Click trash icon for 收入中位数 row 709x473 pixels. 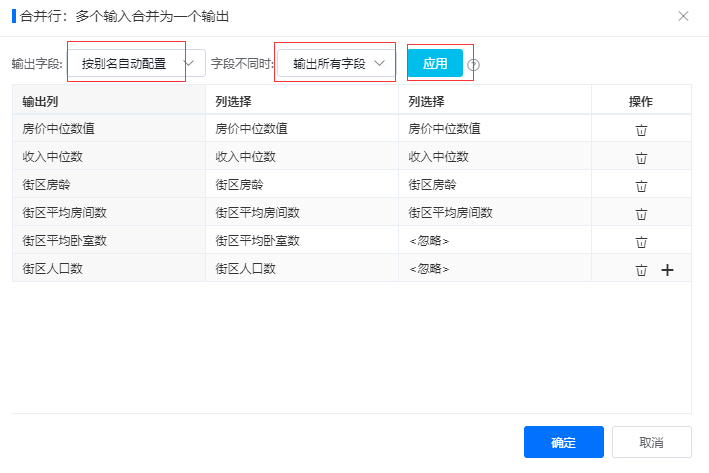641,158
